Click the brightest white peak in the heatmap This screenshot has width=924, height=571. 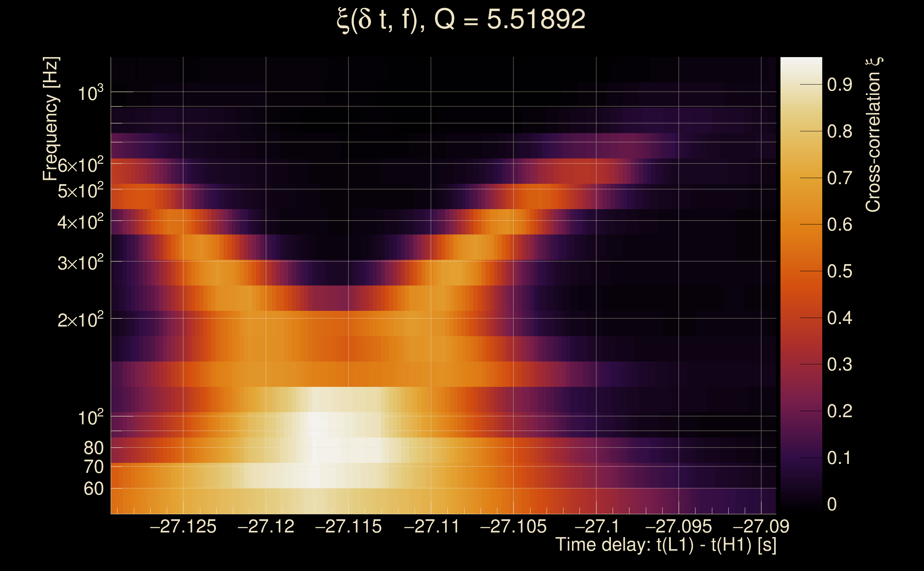317,425
